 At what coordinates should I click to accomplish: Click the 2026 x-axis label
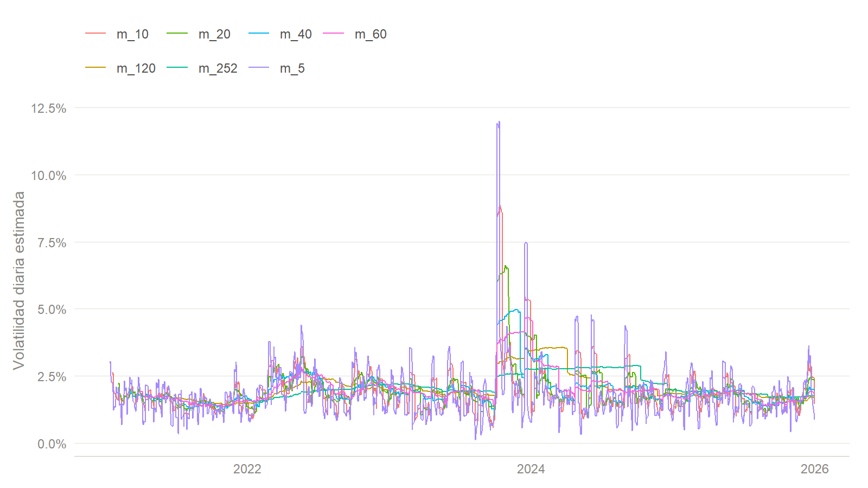tap(815, 469)
